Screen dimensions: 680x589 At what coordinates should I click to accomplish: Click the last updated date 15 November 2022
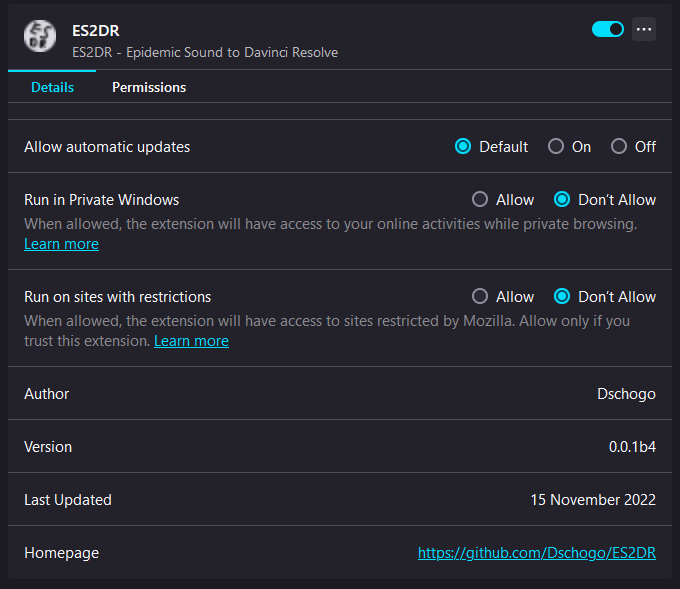coord(593,499)
